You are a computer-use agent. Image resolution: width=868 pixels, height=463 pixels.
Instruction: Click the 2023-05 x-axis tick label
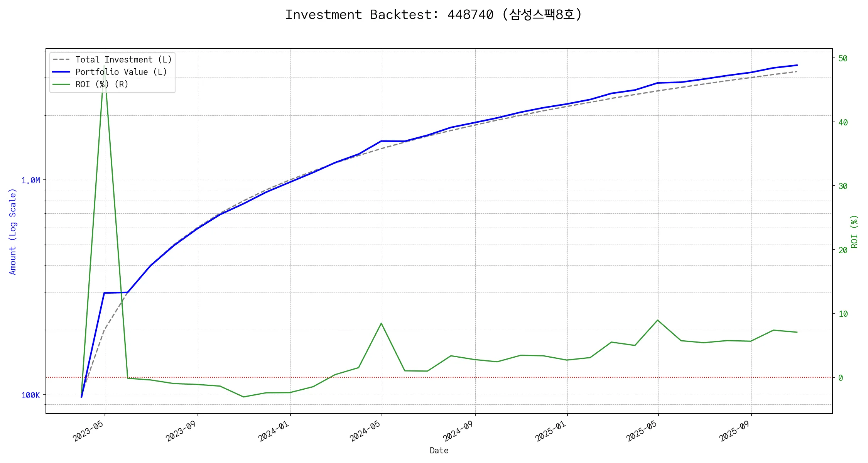click(x=88, y=431)
